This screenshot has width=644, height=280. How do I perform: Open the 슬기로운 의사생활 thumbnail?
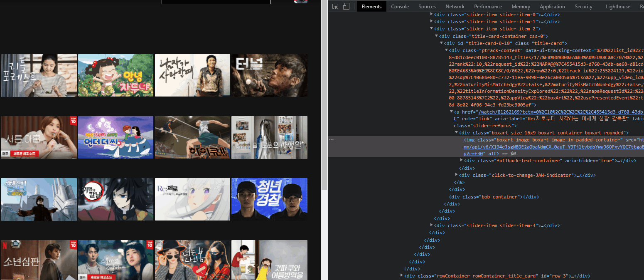269,137
